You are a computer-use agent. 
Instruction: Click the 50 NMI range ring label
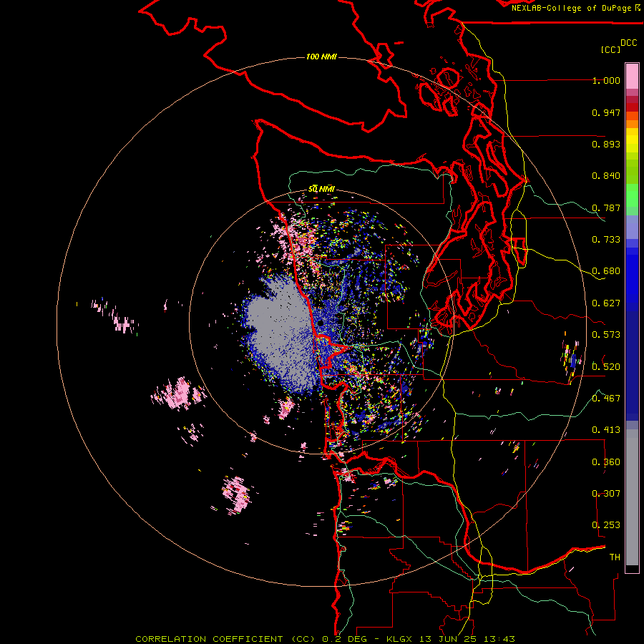(321, 189)
